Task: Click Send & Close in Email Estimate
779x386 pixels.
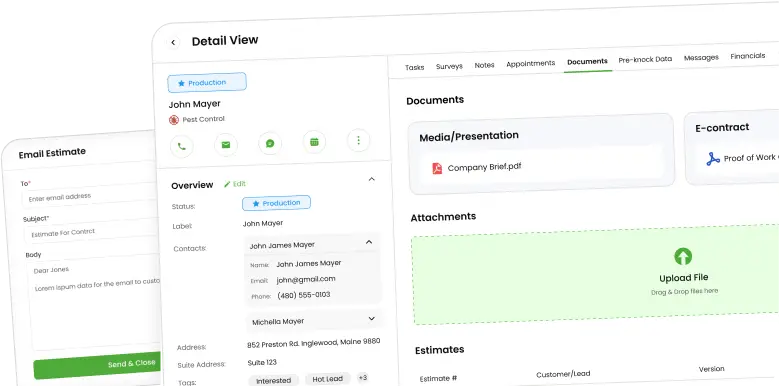Action: pos(97,367)
